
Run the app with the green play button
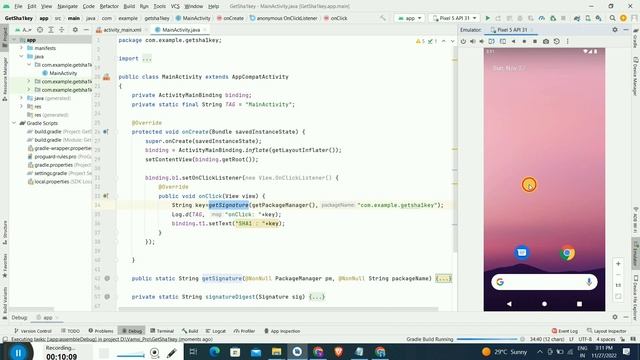487,18
